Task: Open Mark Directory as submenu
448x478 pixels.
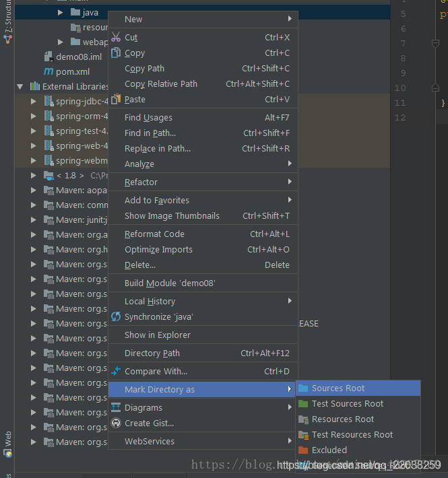Action: pos(202,389)
